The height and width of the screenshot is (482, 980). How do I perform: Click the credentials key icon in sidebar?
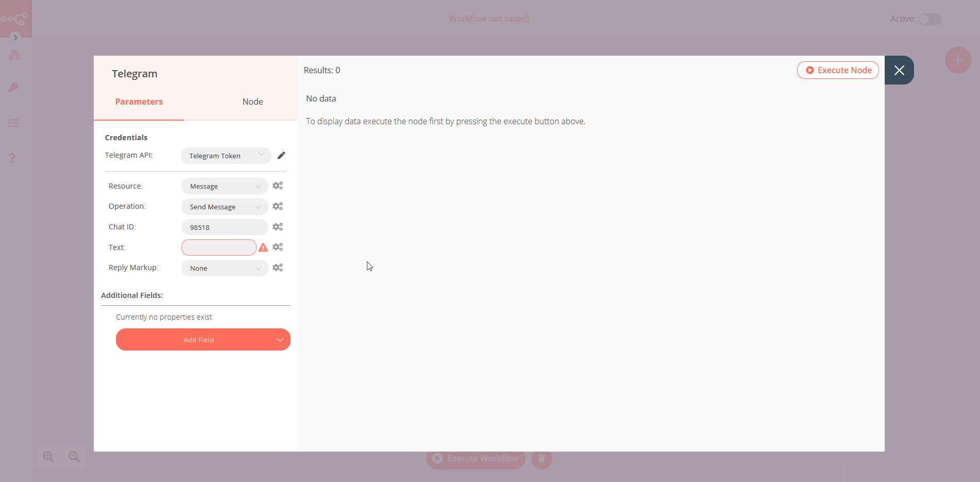[x=13, y=88]
